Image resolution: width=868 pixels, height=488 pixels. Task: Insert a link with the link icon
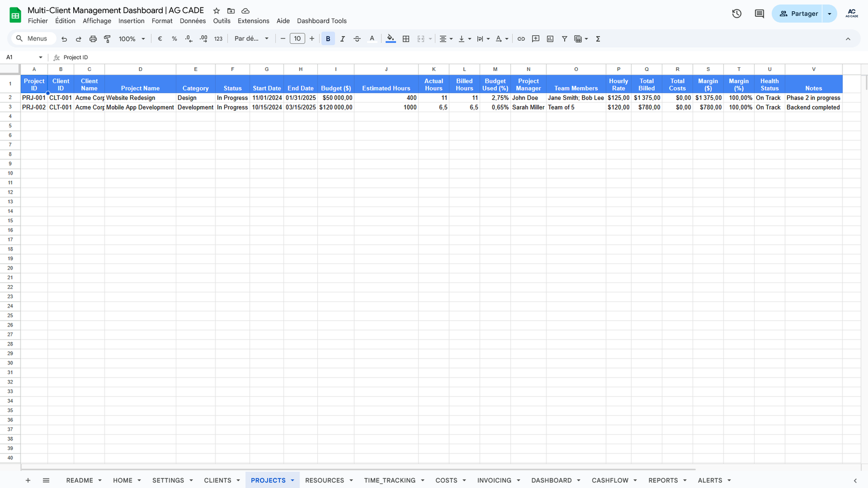pos(521,39)
